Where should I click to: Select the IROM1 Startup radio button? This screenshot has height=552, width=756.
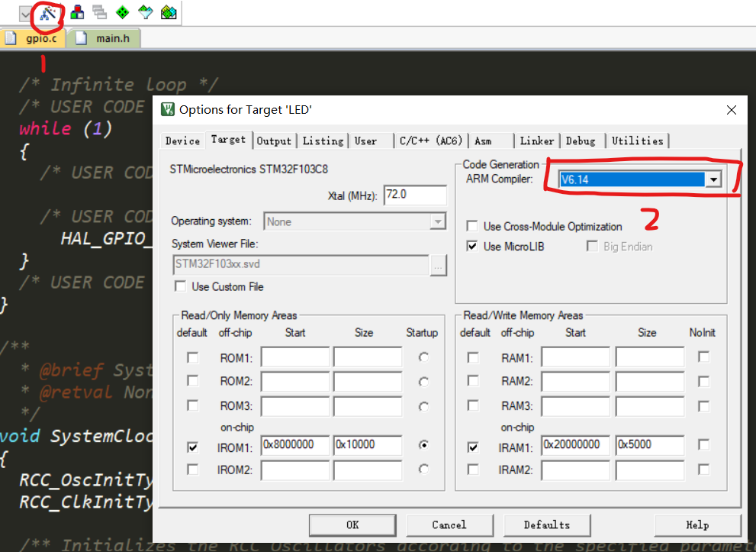pyautogui.click(x=423, y=445)
